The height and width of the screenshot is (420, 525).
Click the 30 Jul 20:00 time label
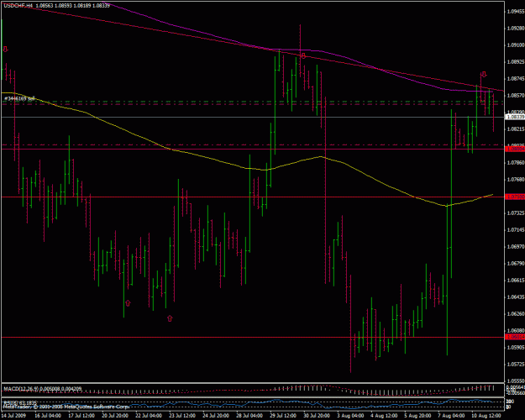317,416
